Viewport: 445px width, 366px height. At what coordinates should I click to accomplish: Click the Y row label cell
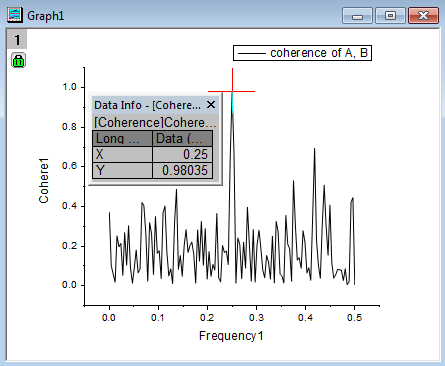[x=122, y=170]
